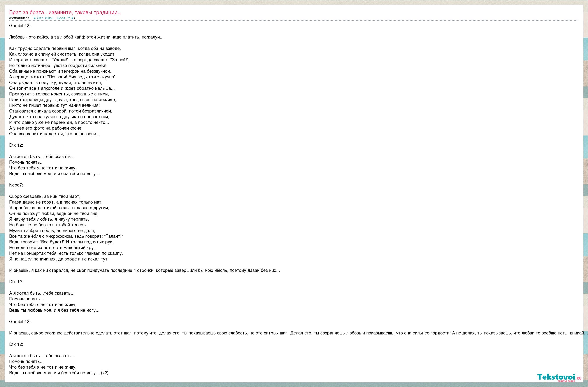Open the artist link "Это Жизнь, Брат"

tap(53, 18)
